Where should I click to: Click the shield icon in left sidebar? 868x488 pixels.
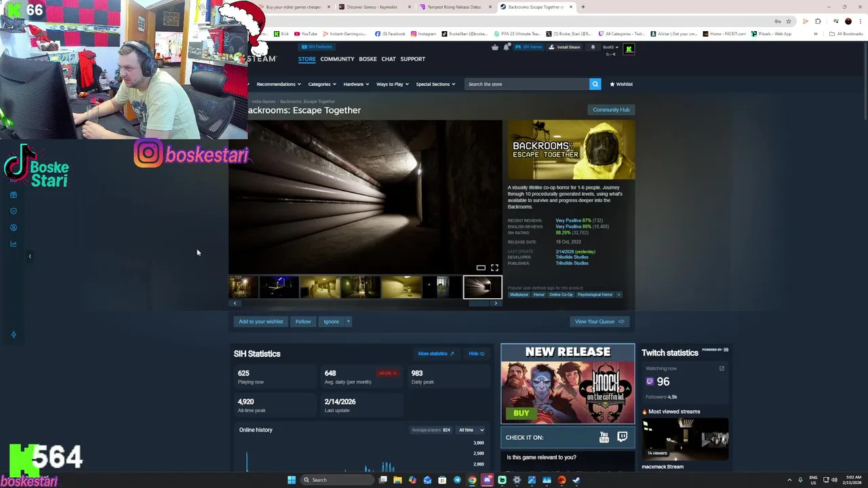14,211
